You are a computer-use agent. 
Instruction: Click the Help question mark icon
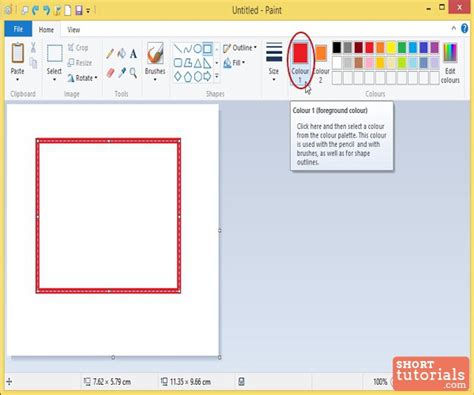[464, 29]
